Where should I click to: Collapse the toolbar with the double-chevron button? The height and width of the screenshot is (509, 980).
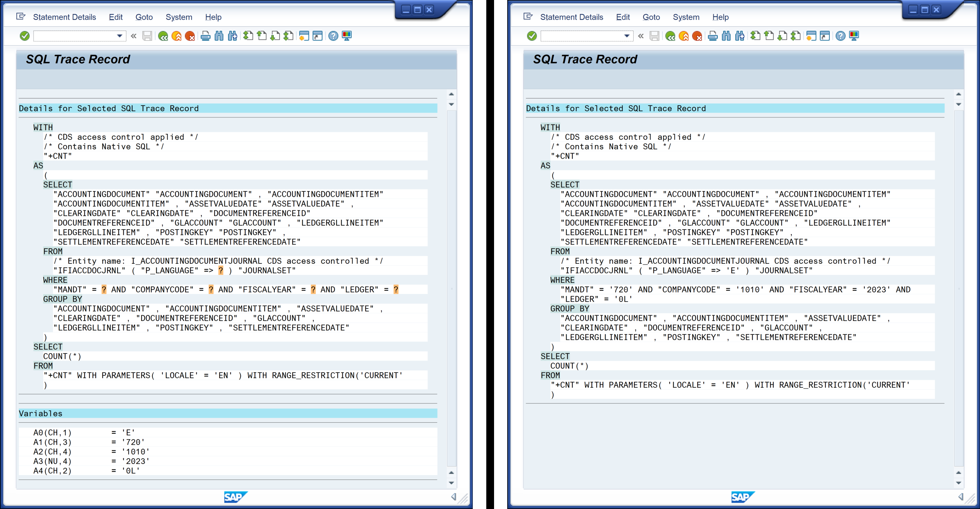point(134,36)
